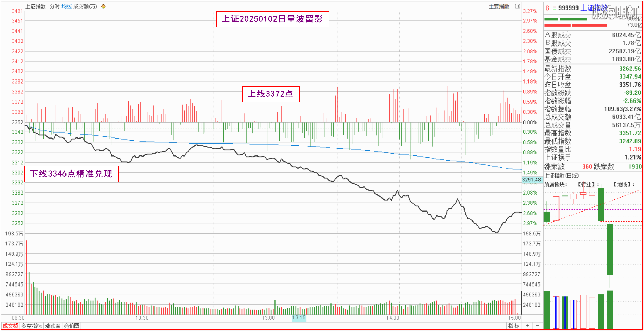Click the 指数振幅 value 109.63/3.27%

[x=623, y=109]
